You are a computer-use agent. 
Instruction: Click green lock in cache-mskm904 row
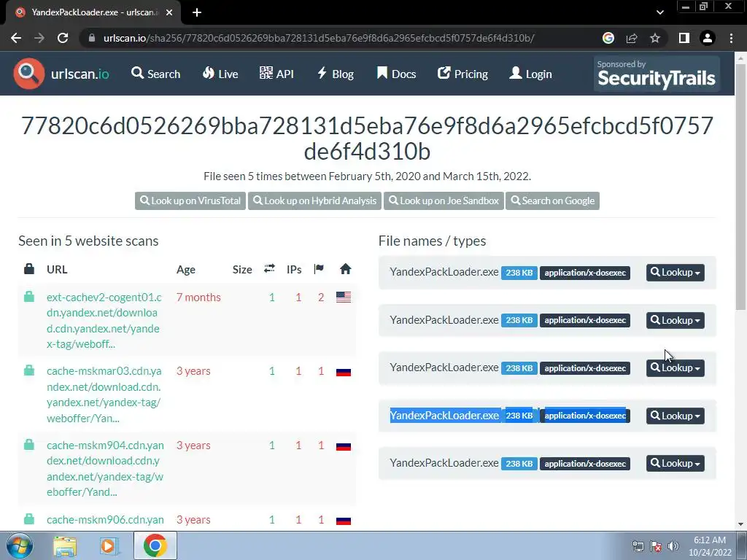coord(29,445)
